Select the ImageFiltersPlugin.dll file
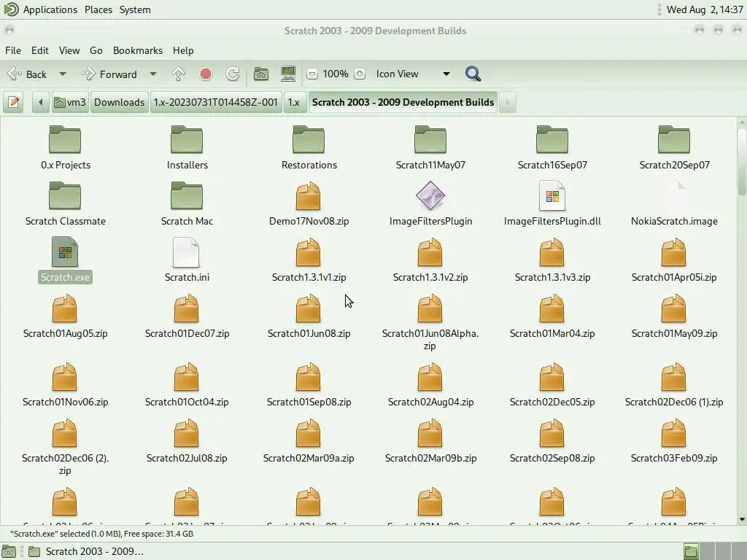 point(552,204)
